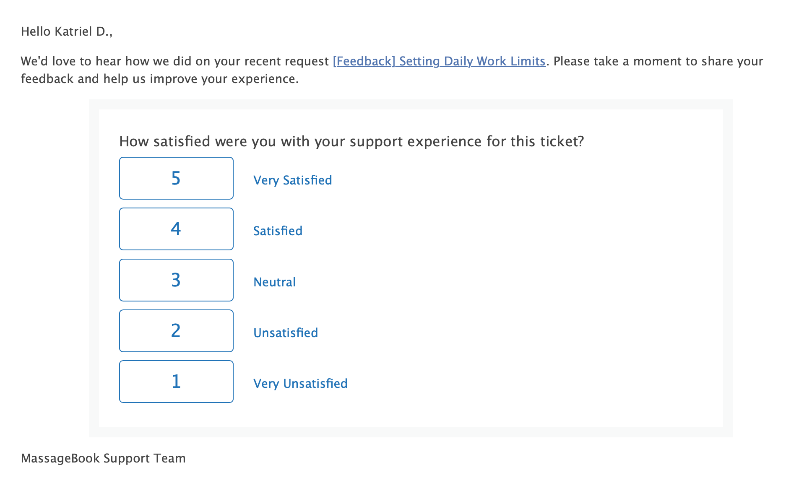Click the satisfaction question heading
This screenshot has height=504, width=812.
tap(351, 142)
